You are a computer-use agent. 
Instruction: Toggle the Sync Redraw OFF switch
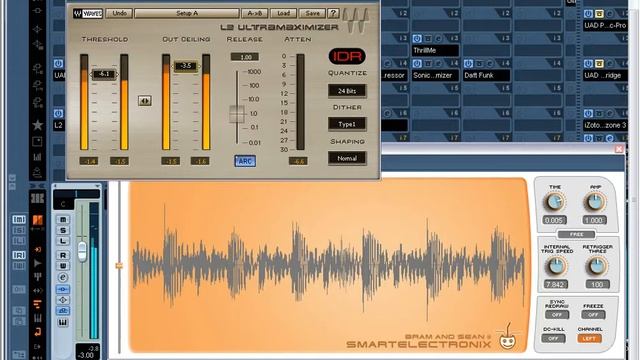point(557,315)
